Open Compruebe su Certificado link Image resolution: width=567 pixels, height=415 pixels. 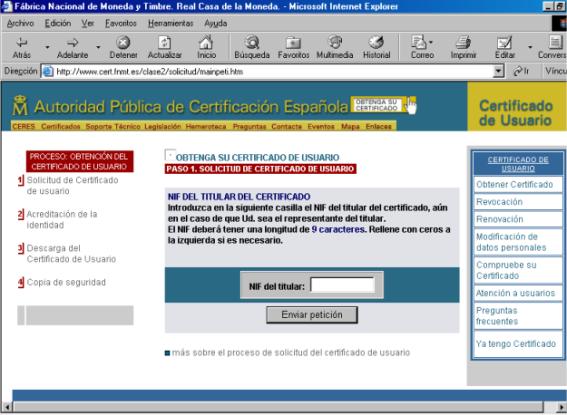click(506, 270)
